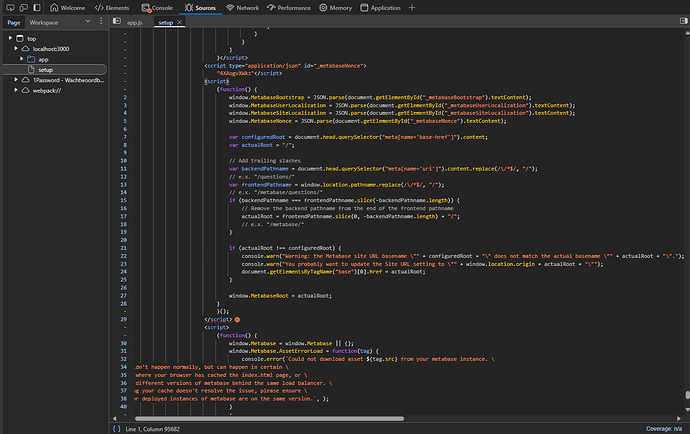This screenshot has width=690, height=434.
Task: Click the '// Add trailing slashes' comment
Action: [264, 161]
